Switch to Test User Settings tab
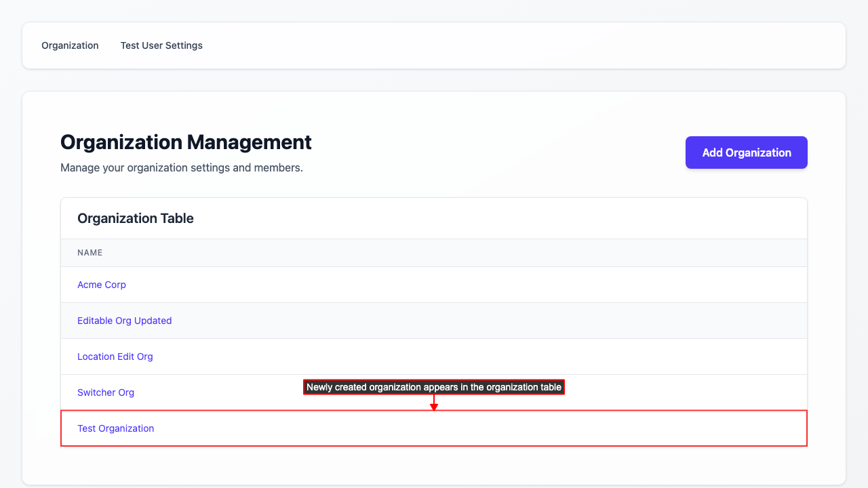Image resolution: width=868 pixels, height=488 pixels. [x=161, y=45]
